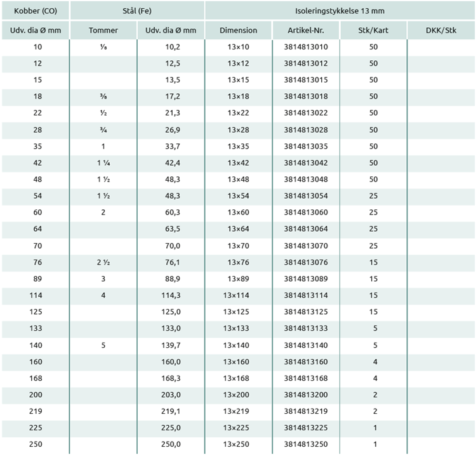The width and height of the screenshot is (476, 455).
Task: Select article number 3814813064
Action: pos(306,229)
